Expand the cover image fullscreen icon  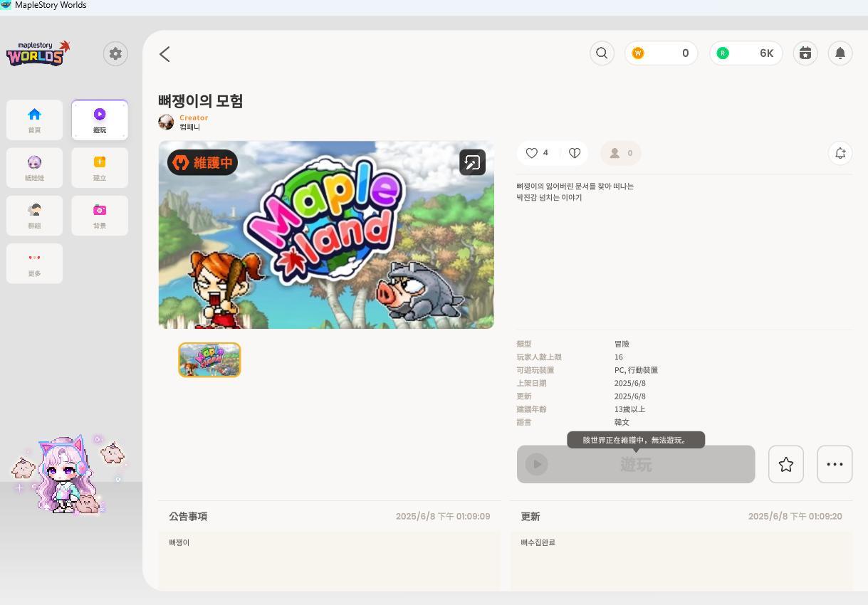click(x=473, y=162)
